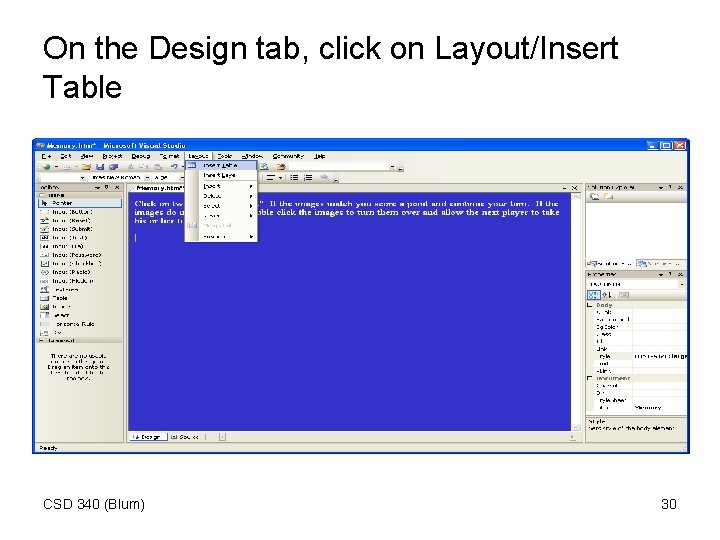Select Input (Checkbox) in the Toolbox
Image resolution: width=720 pixels, height=540 pixels.
tap(80, 264)
